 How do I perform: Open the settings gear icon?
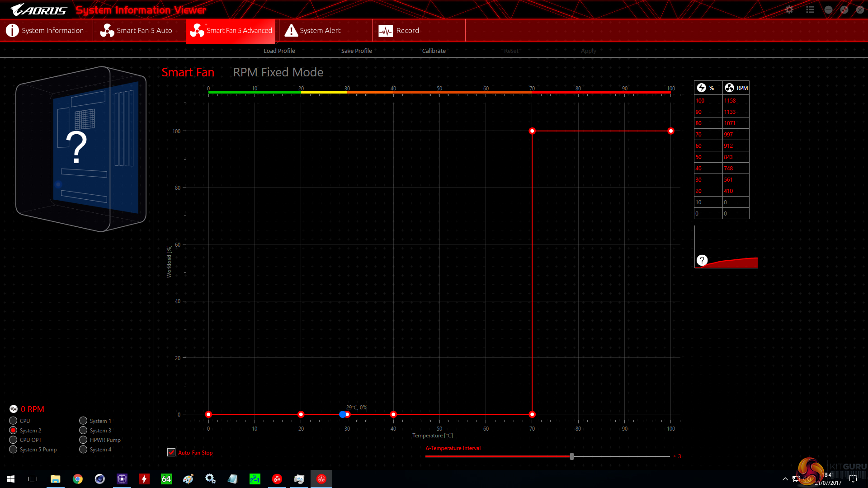789,9
